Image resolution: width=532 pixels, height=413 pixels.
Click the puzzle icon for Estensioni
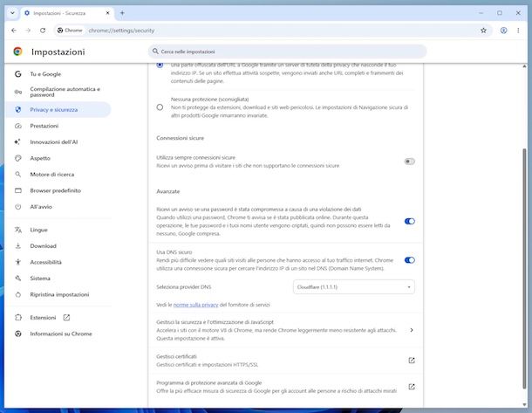coord(18,318)
